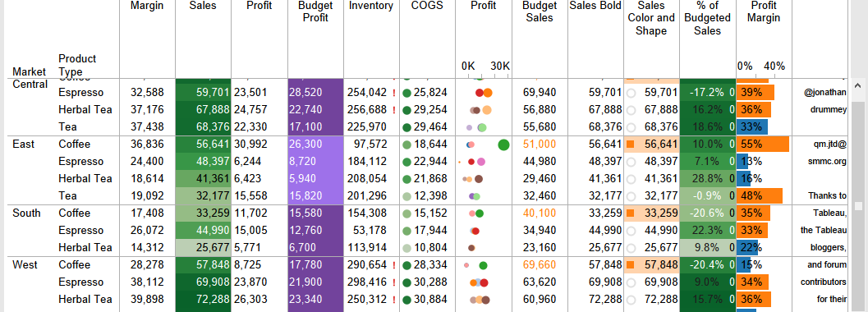This screenshot has width=868, height=312.
Task: Select large green profit dot in East Coffee row
Action: [503, 145]
